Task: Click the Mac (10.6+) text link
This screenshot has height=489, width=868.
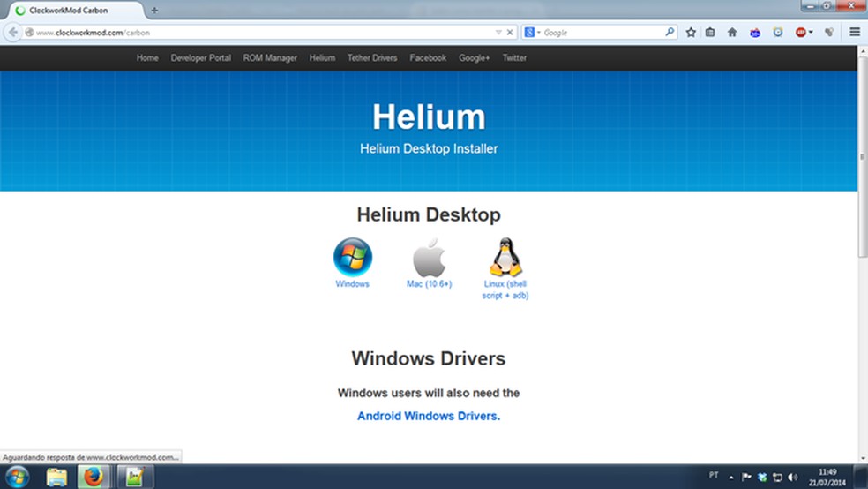Action: (x=429, y=283)
